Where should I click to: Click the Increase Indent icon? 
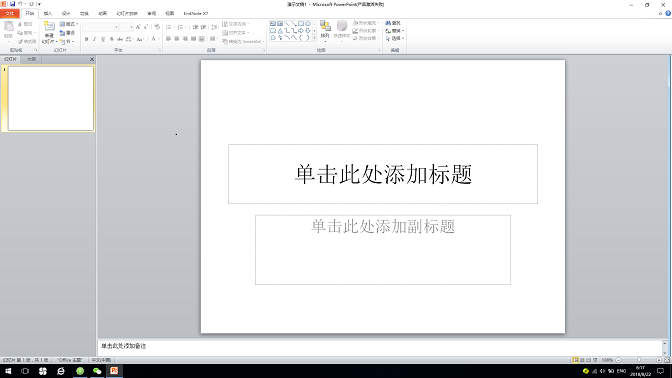tap(203, 27)
